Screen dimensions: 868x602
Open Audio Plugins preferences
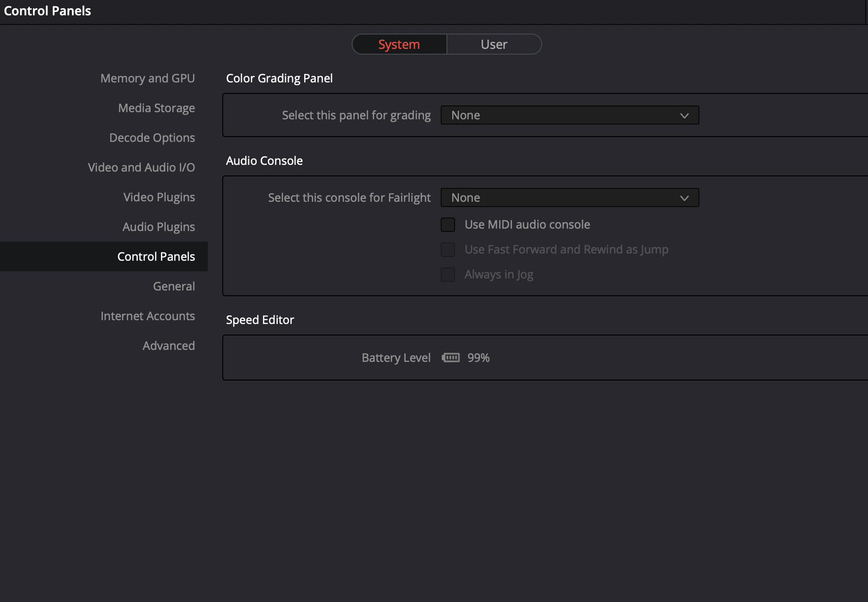coord(159,227)
